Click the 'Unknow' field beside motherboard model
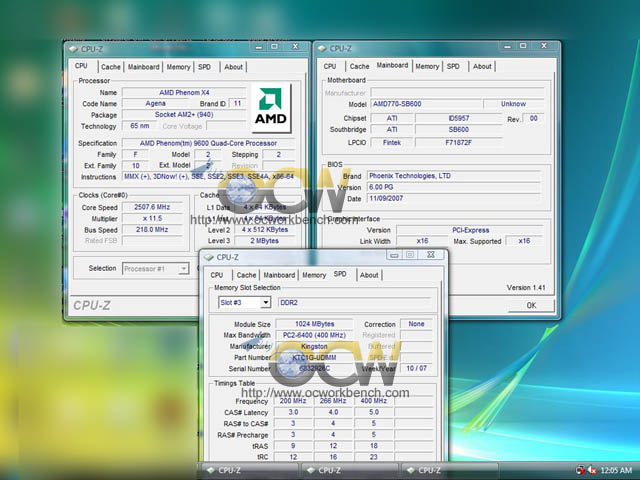 click(x=513, y=104)
